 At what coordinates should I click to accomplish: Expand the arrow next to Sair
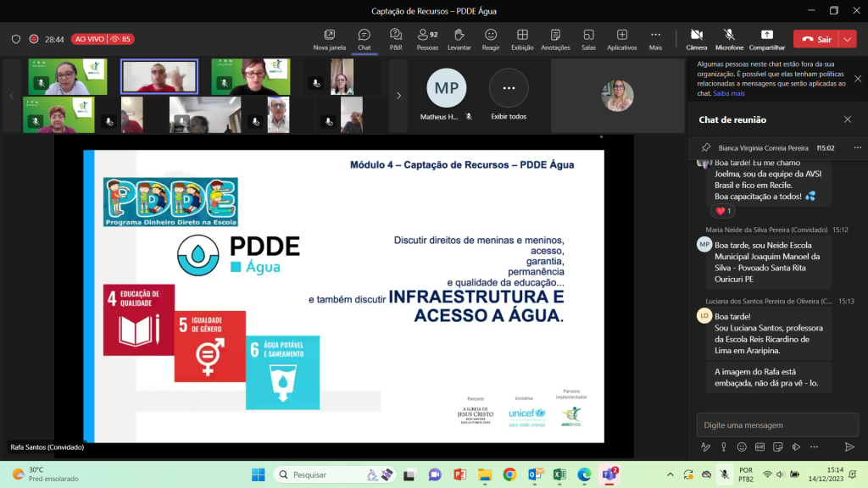(848, 39)
